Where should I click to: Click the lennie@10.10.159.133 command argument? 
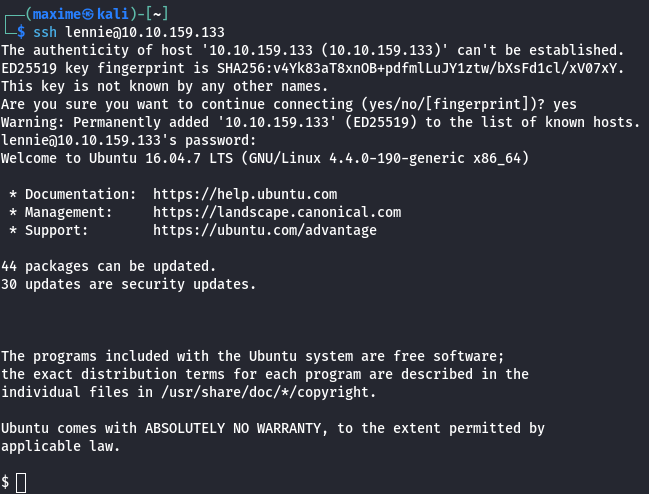pyautogui.click(x=145, y=32)
